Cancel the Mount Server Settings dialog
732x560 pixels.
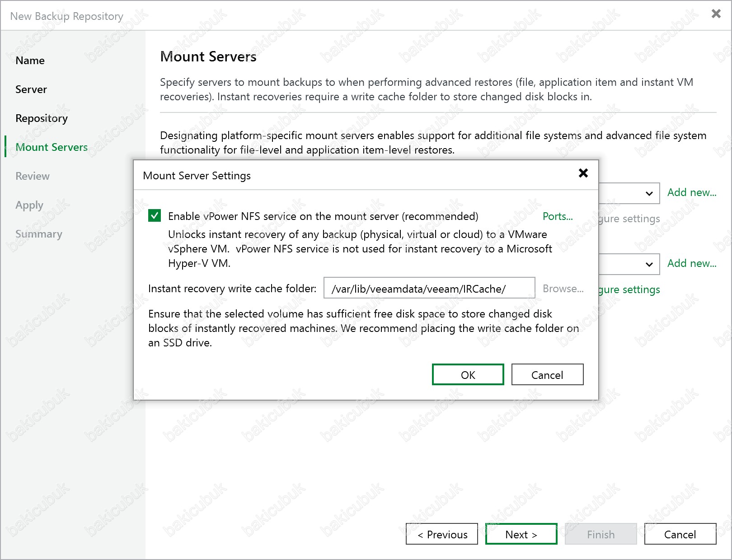click(547, 375)
